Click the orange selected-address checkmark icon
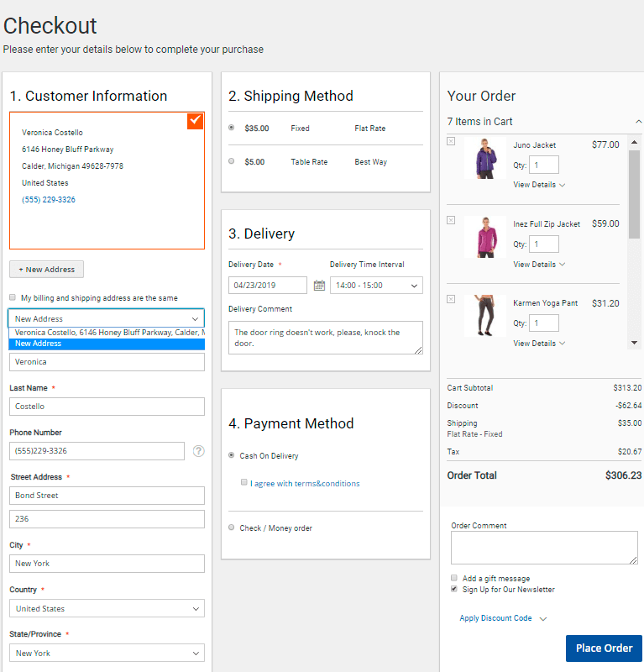The width and height of the screenshot is (644, 672). coord(195,121)
